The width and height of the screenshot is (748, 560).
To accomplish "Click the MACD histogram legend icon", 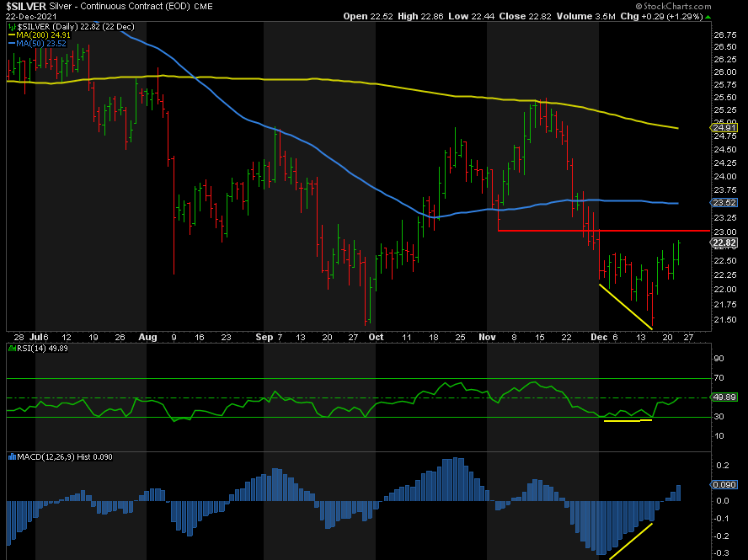I will pos(12,457).
